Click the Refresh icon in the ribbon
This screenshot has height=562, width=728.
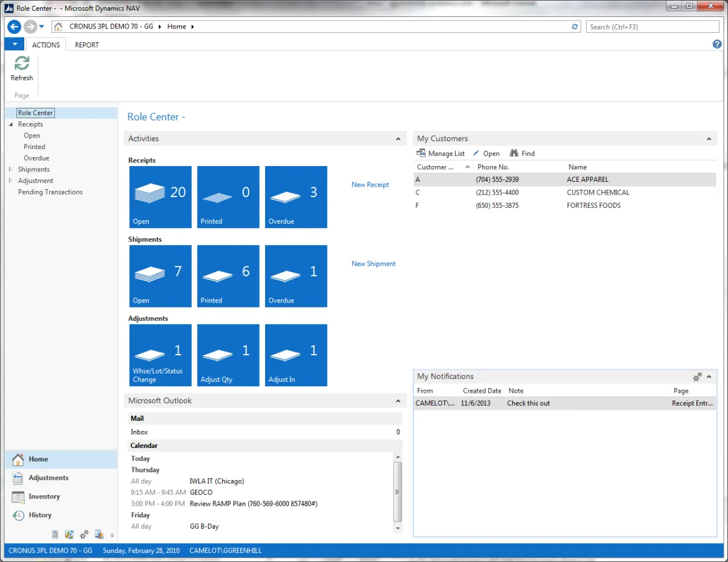[x=22, y=64]
